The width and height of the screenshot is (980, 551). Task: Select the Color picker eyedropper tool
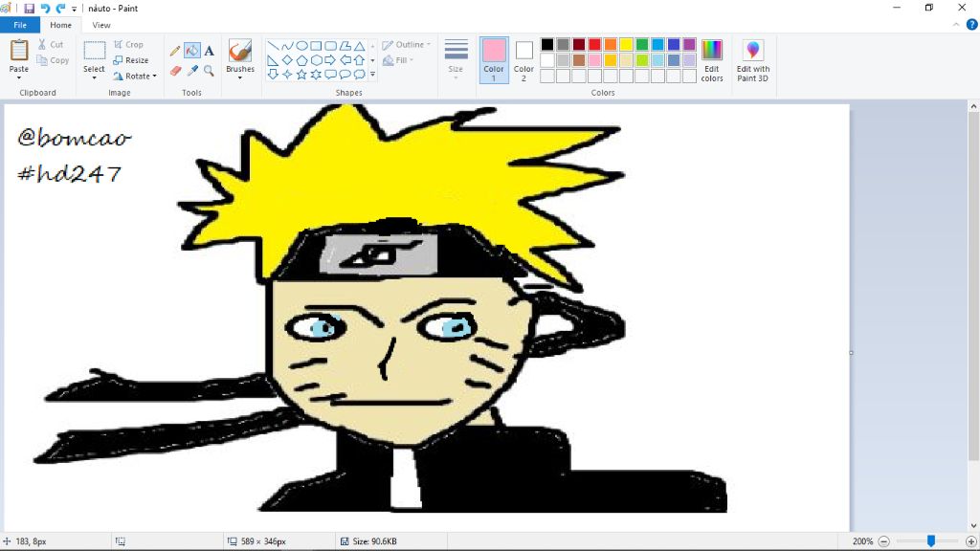(192, 71)
